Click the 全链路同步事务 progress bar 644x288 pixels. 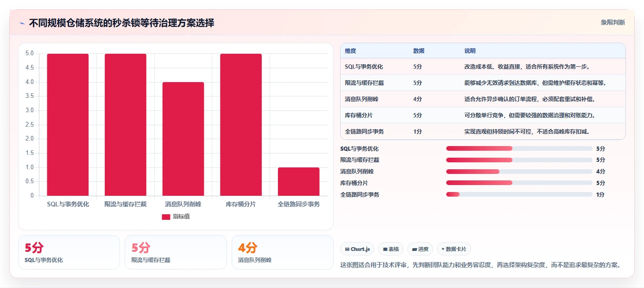pos(519,195)
